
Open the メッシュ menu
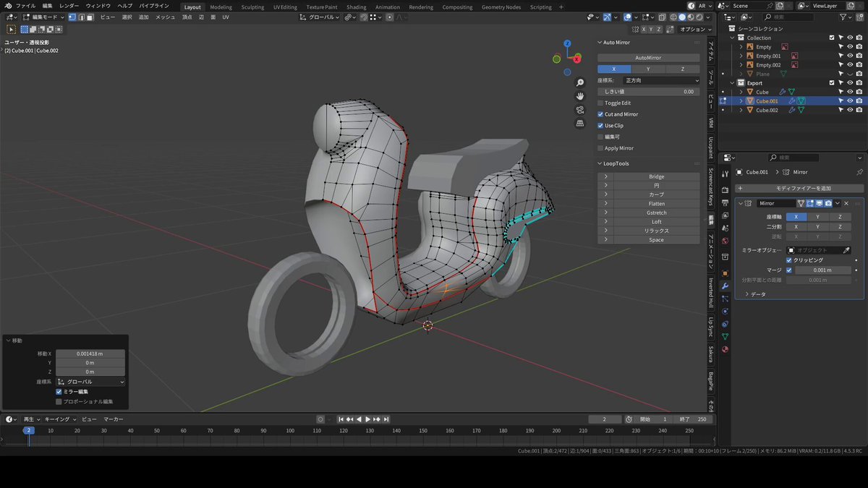click(x=165, y=17)
